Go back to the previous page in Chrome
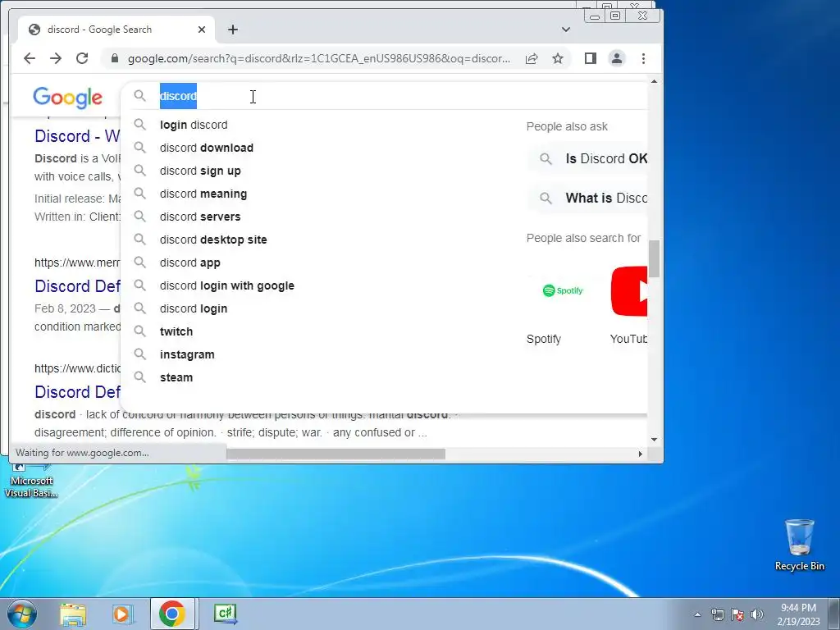 (30, 58)
